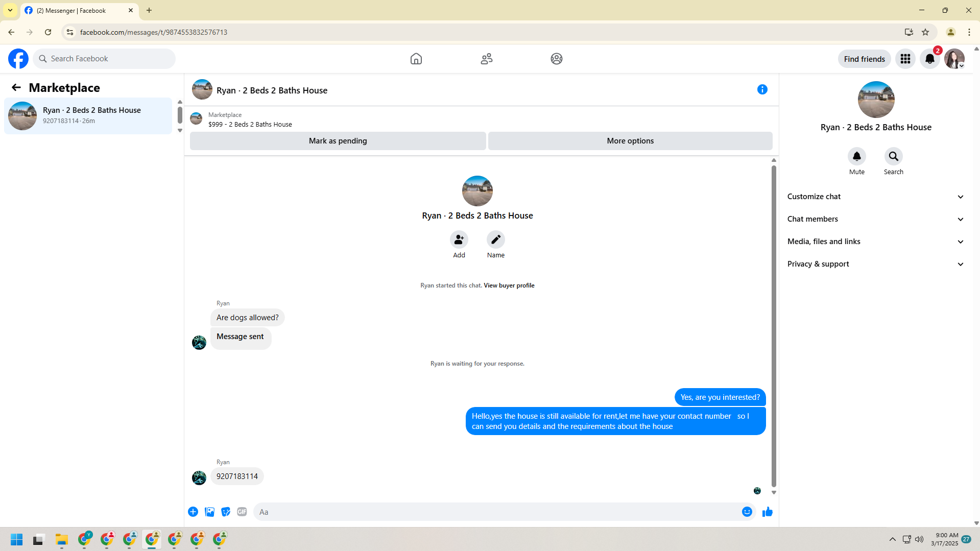The width and height of the screenshot is (980, 551).
Task: Click 'Message sent' bubble
Action: click(x=241, y=338)
